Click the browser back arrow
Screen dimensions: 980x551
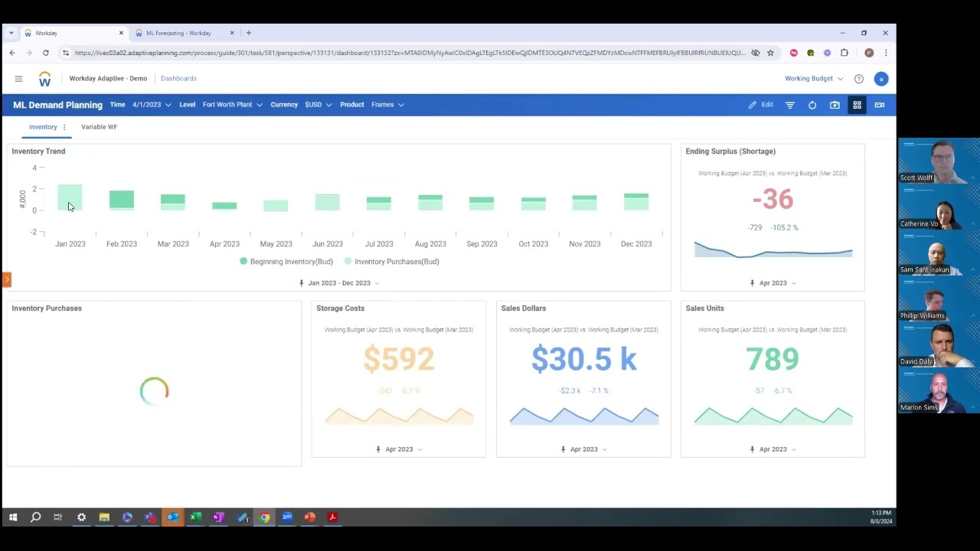point(12,53)
